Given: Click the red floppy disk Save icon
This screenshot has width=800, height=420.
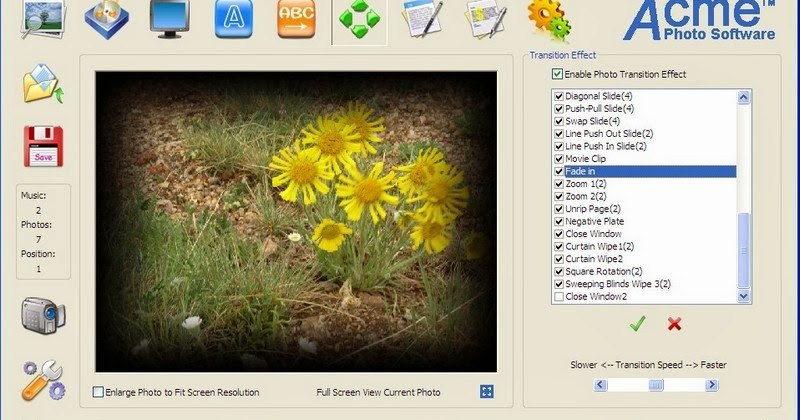Looking at the screenshot, I should (43, 146).
